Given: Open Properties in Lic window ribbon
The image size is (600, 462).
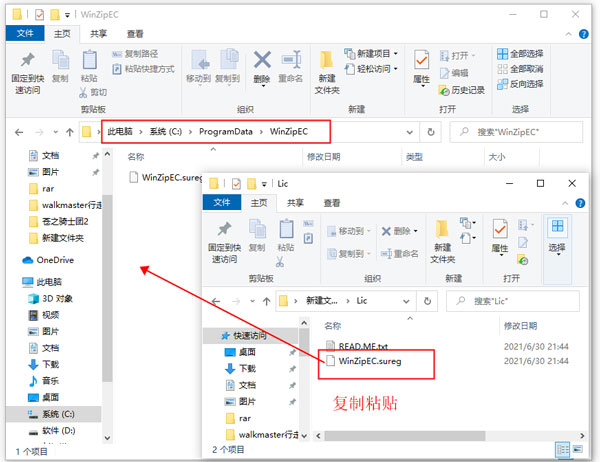Looking at the screenshot, I should [500, 237].
